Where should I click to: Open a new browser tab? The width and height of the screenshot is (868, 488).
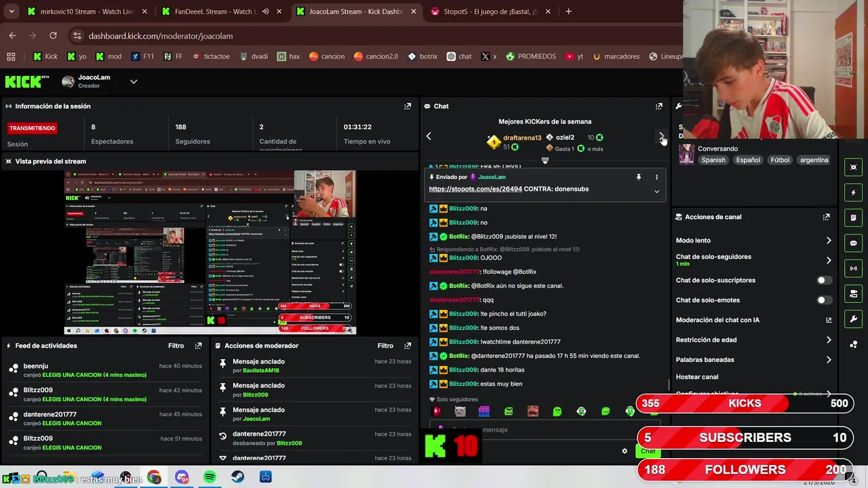click(568, 12)
